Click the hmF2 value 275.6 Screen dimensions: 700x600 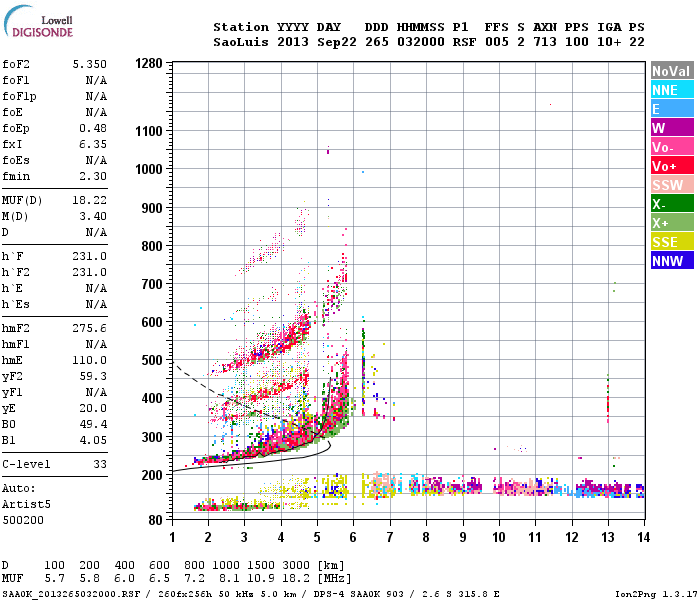(90, 329)
